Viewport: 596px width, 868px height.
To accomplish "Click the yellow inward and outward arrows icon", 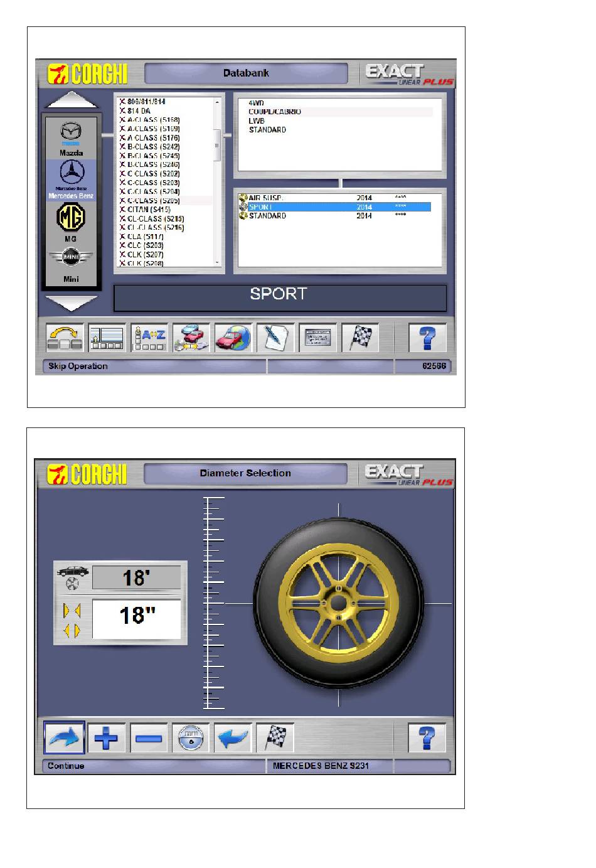I will coord(72,620).
